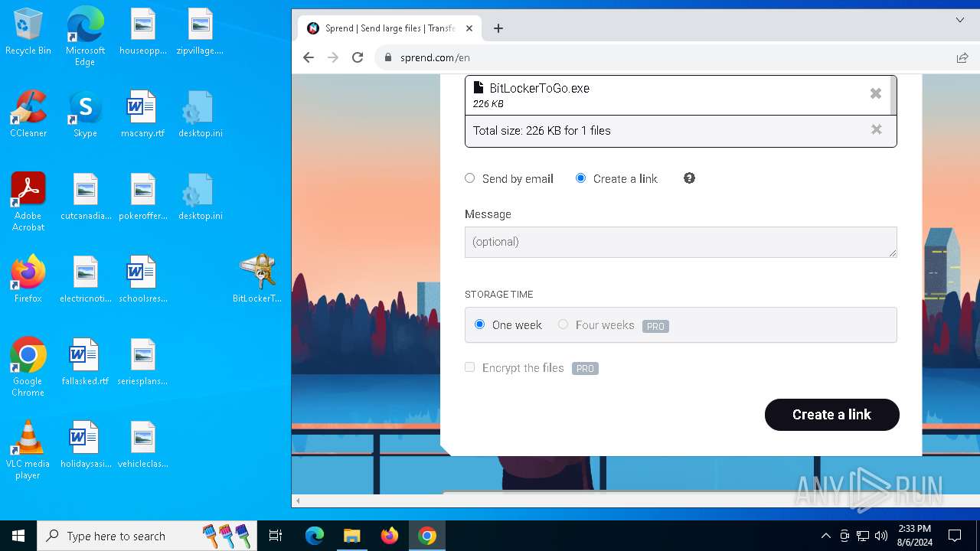Image resolution: width=980 pixels, height=551 pixels.
Task: Select the houseopp image file on desktop
Action: click(x=142, y=32)
